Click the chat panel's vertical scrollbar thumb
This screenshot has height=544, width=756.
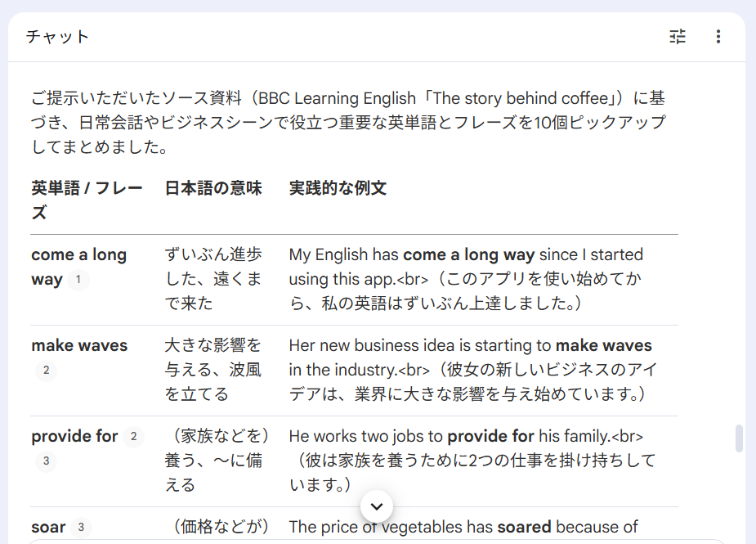pos(740,438)
